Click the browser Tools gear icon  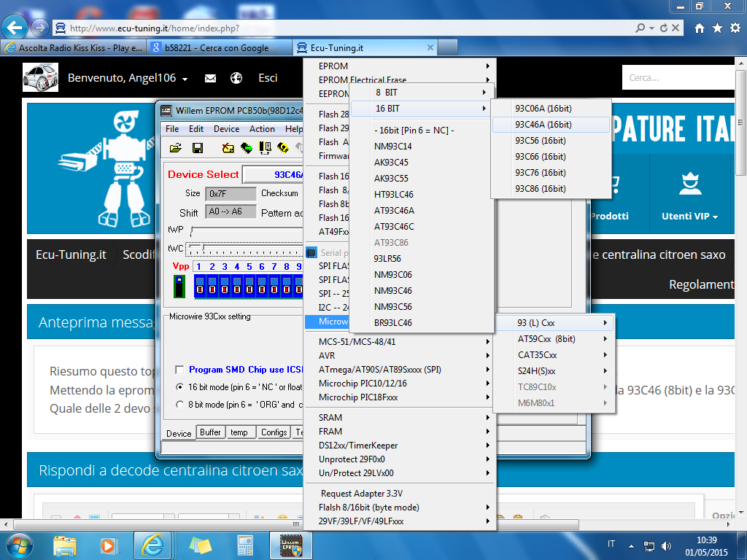(735, 28)
